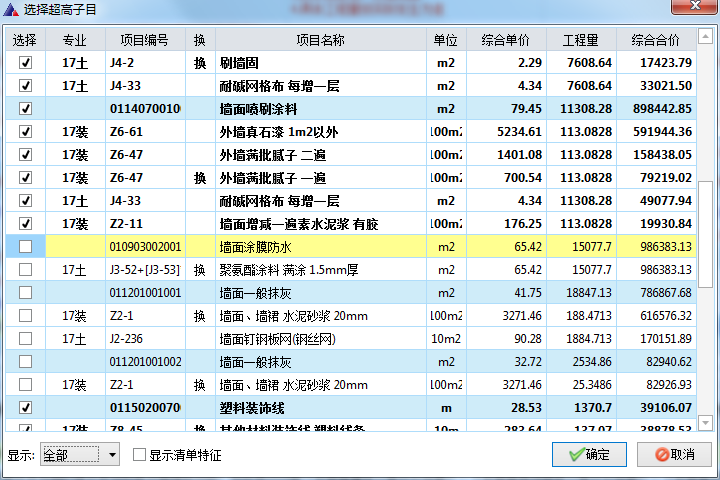Click the 综合合价 column header
This screenshot has width=720, height=480.
pos(656,40)
